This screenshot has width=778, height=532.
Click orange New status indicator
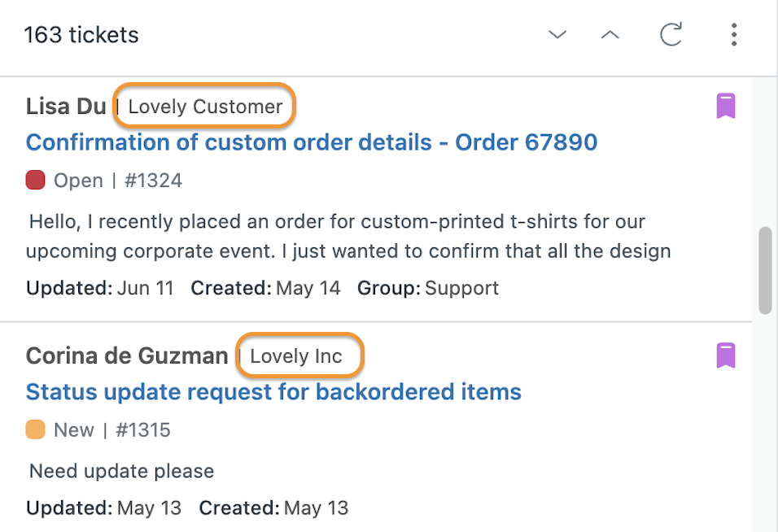(35, 430)
